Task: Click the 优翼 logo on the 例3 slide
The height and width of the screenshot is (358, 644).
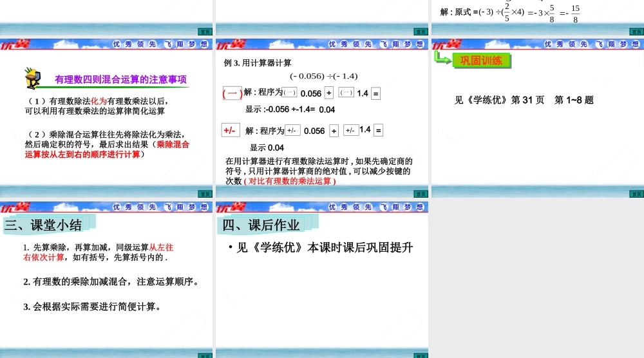Action: pyautogui.click(x=231, y=44)
